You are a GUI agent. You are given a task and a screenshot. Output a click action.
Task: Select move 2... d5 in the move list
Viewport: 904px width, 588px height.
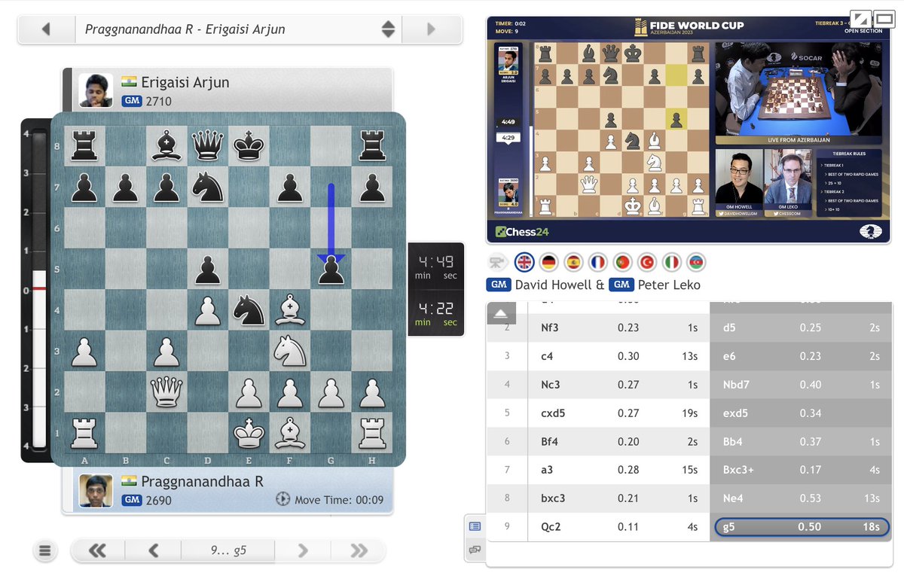pos(801,328)
